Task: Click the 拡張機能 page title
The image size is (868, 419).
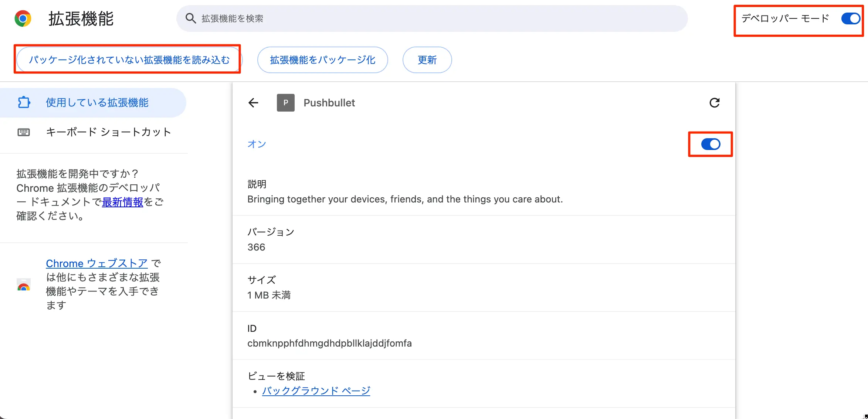Action: (81, 18)
